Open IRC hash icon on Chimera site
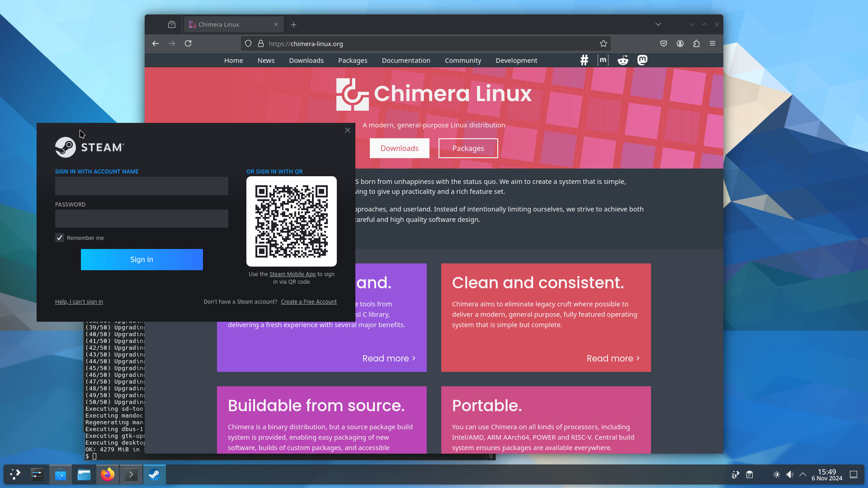Screen dimensions: 868x488 [x=584, y=60]
